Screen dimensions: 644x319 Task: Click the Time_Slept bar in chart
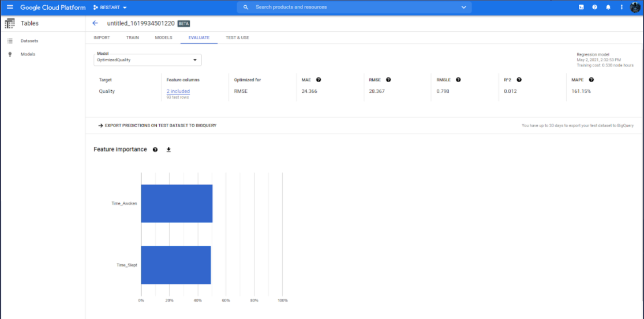(176, 265)
